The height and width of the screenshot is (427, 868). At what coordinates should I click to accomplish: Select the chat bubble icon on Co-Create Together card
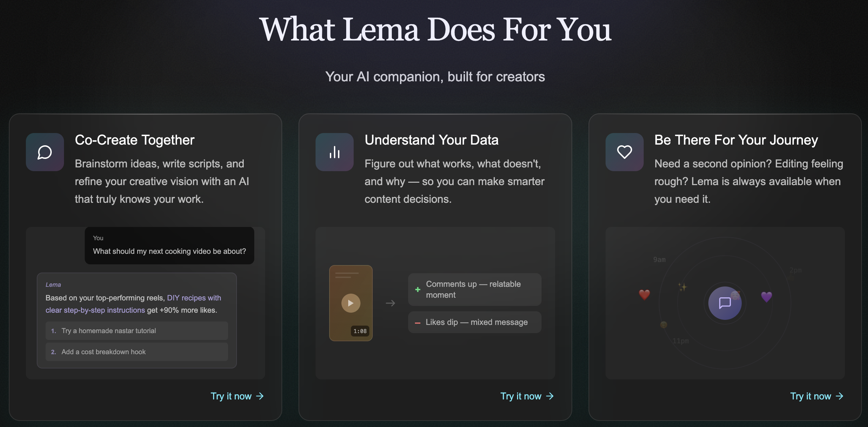[45, 152]
